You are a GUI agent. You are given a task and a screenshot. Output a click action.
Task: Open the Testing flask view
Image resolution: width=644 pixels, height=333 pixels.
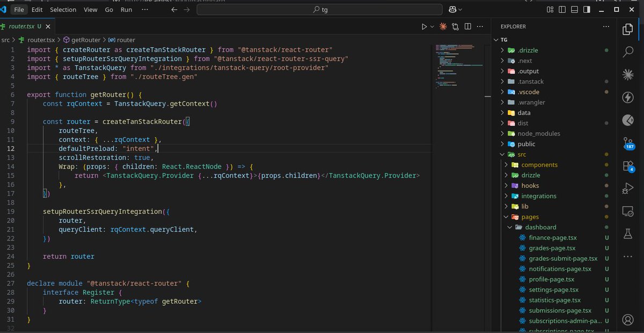coord(628,234)
